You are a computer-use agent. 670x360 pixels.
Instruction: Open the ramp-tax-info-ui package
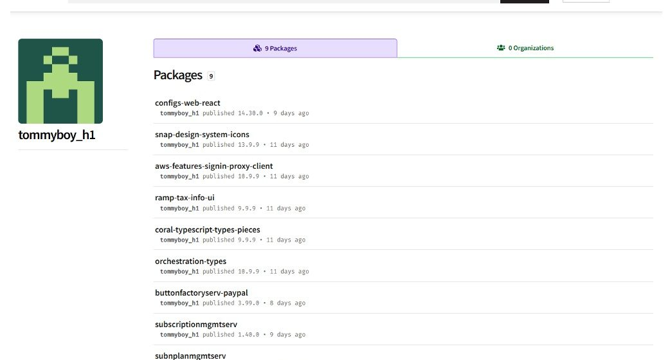[185, 198]
